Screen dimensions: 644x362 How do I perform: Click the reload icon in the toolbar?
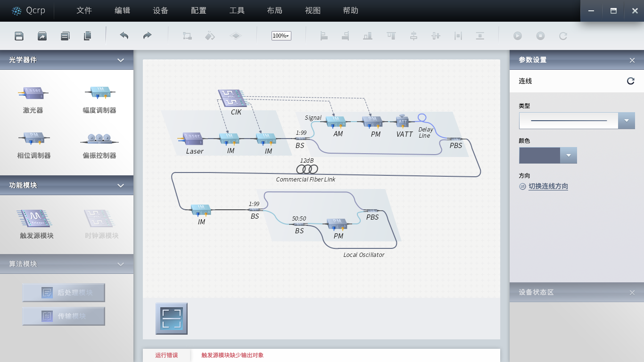pyautogui.click(x=563, y=36)
